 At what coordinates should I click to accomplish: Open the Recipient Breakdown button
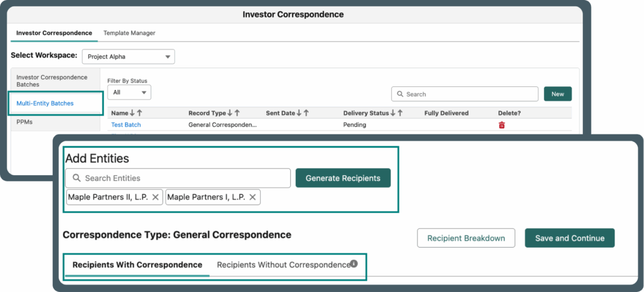click(466, 238)
